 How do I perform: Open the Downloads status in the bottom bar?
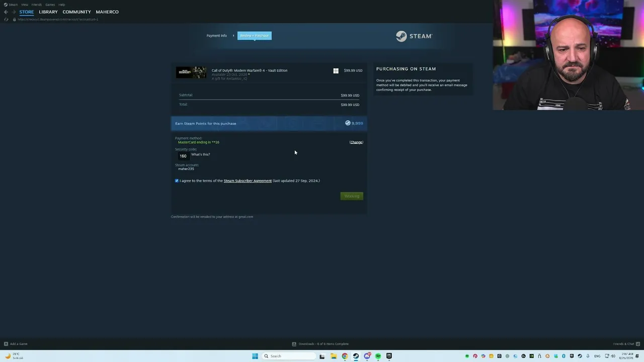click(320, 344)
